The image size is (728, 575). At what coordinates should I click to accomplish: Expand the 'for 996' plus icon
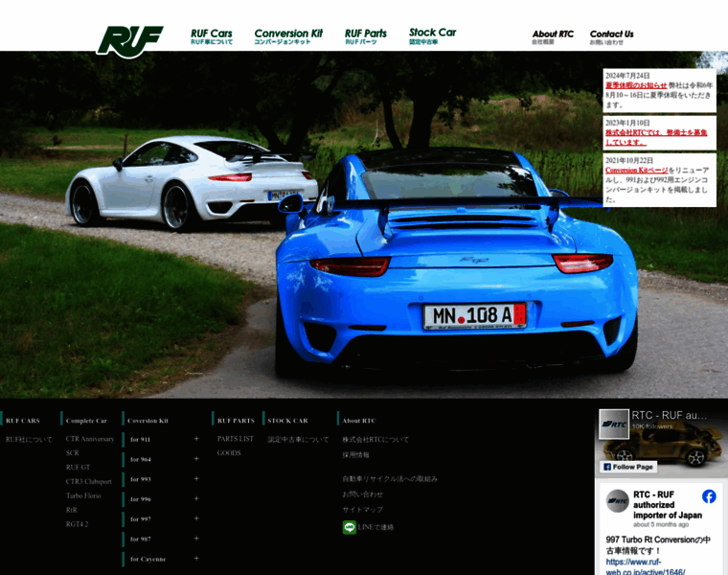[196, 499]
